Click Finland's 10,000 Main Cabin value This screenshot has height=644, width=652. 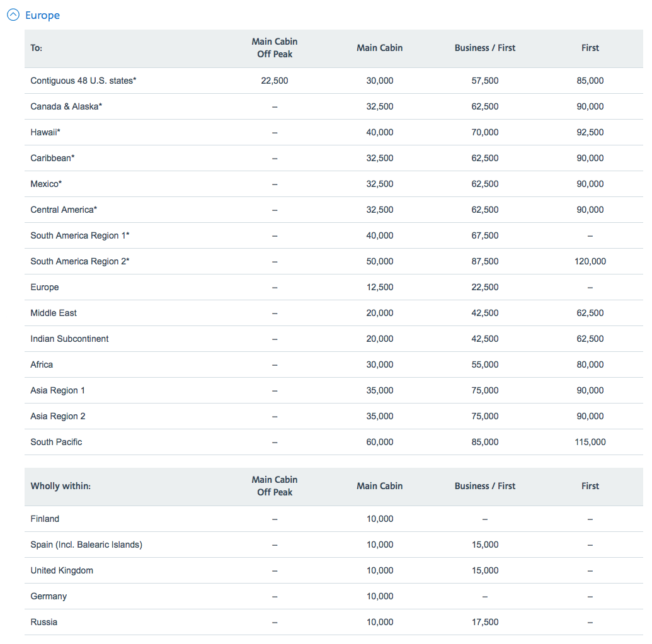click(380, 519)
